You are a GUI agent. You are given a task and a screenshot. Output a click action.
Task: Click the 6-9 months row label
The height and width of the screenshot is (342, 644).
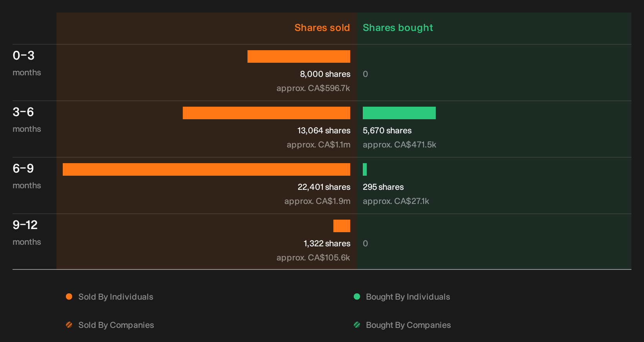coord(27,176)
